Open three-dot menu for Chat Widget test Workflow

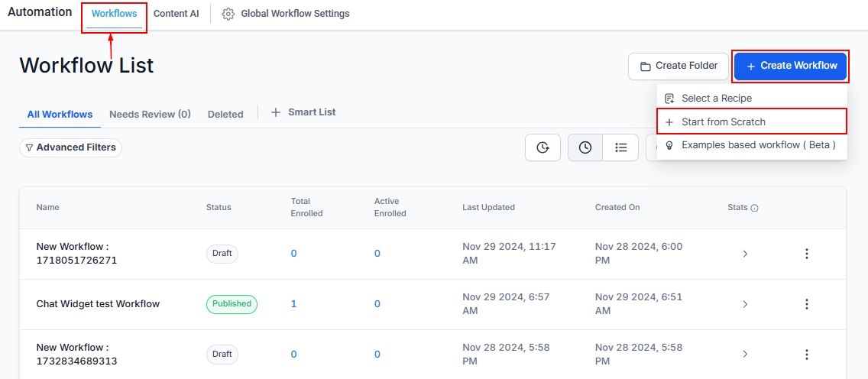(806, 304)
